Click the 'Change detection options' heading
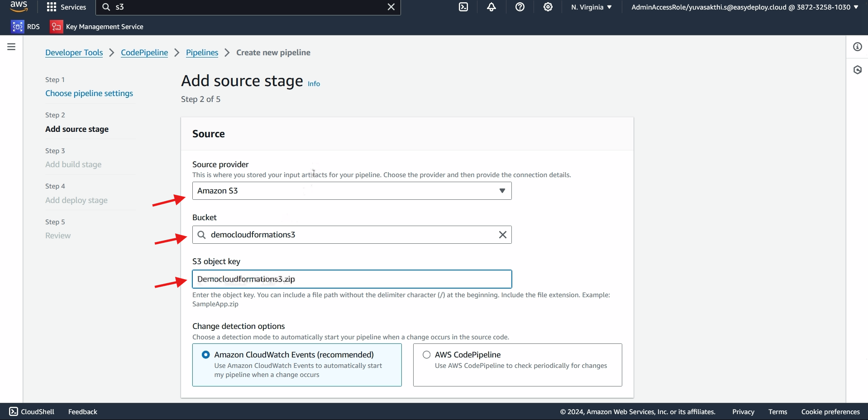Viewport: 868px width, 420px height. [x=238, y=326]
